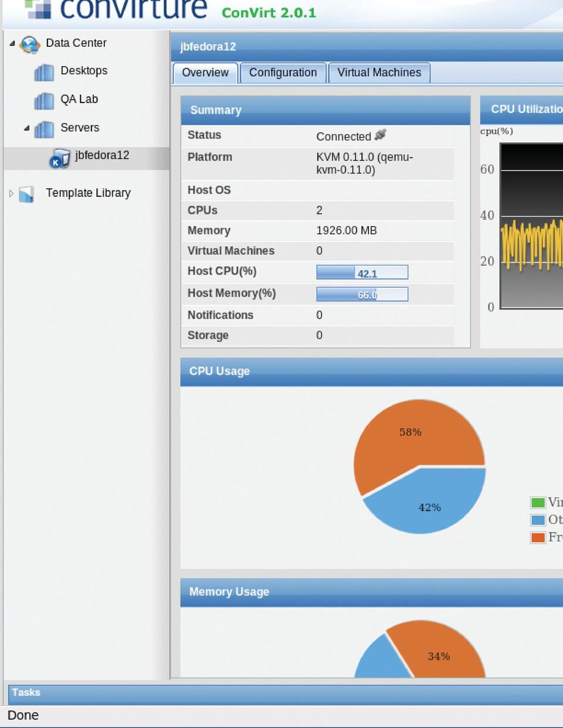Select jbfedora12 in the tree
Viewport: 563px width, 728px height.
[x=102, y=155]
